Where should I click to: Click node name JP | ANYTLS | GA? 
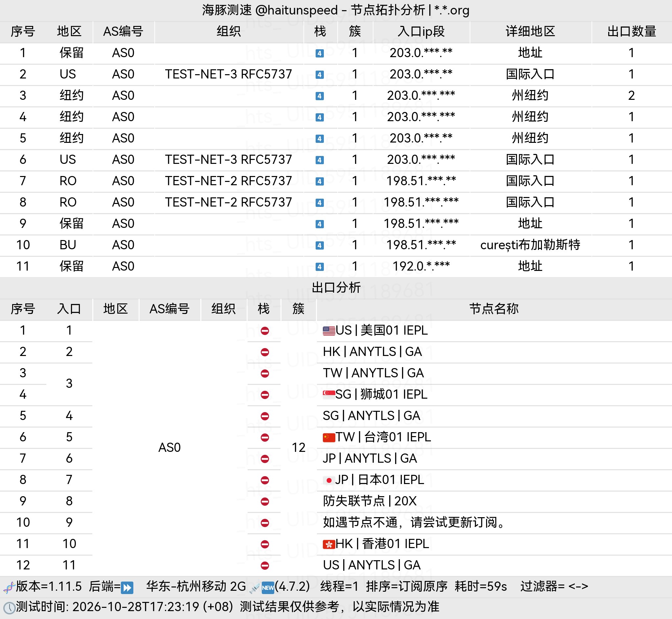tap(370, 458)
